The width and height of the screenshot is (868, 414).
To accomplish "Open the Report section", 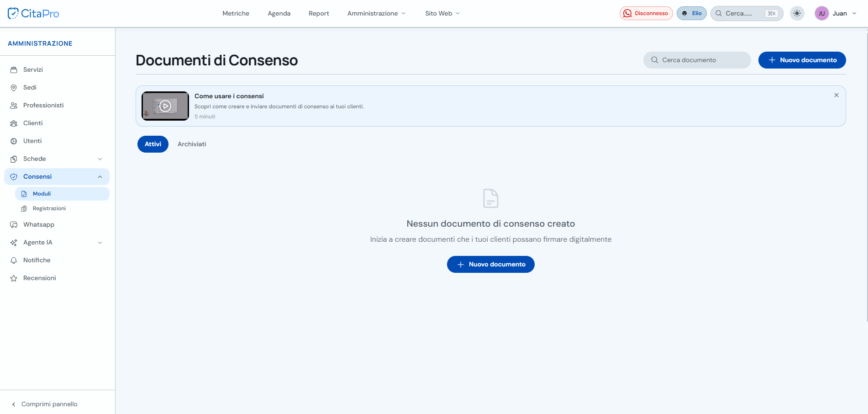I will pos(319,13).
